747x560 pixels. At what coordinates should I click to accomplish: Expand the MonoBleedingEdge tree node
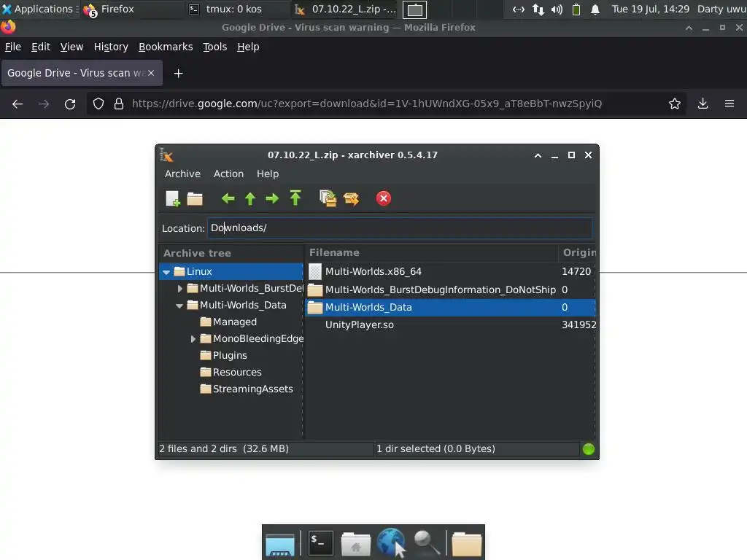click(x=193, y=339)
